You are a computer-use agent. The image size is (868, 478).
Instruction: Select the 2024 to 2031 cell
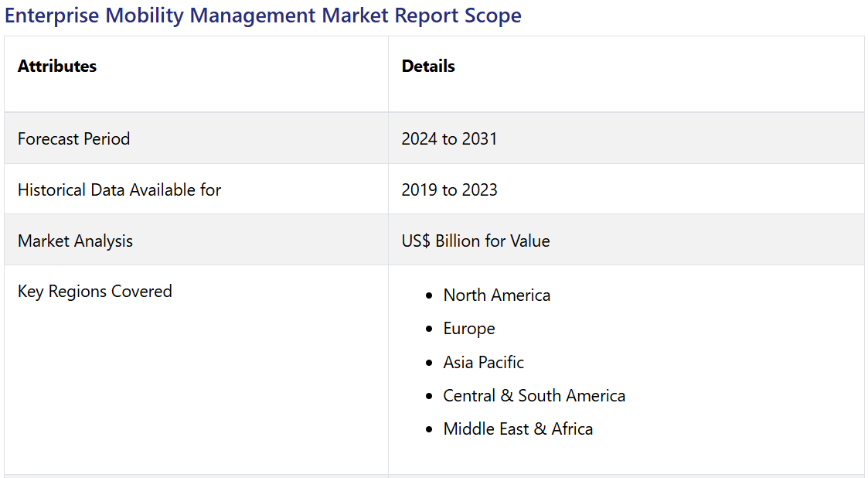pyautogui.click(x=626, y=138)
